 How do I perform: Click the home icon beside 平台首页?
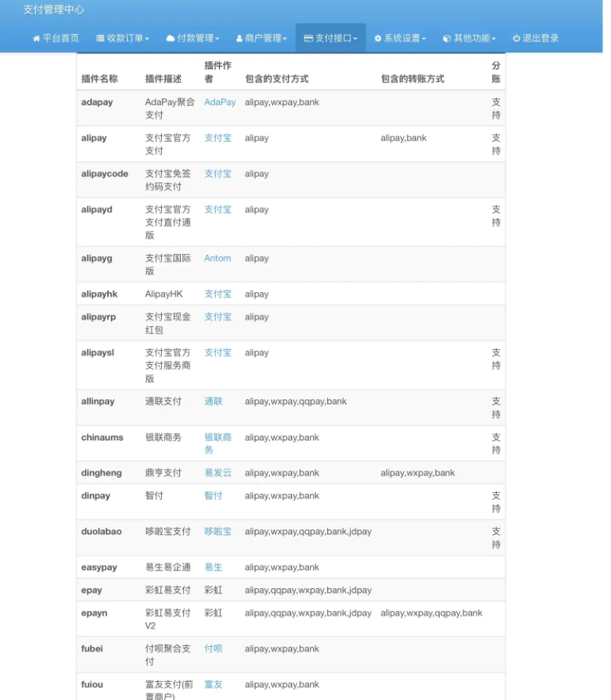pyautogui.click(x=37, y=38)
